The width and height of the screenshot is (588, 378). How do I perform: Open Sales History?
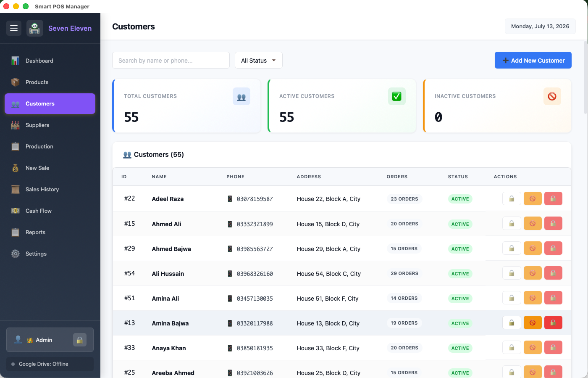coord(50,189)
